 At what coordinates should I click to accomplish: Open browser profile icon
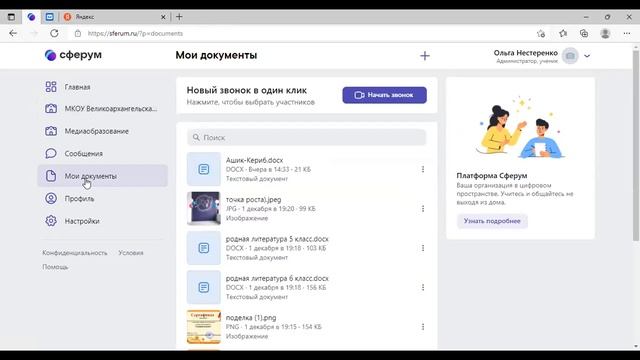[605, 33]
